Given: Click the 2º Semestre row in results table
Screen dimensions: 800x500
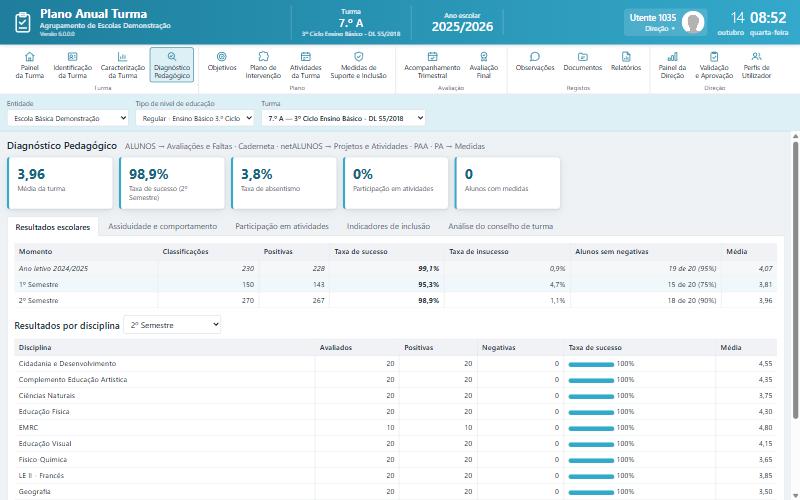Looking at the screenshot, I should click(x=395, y=301).
